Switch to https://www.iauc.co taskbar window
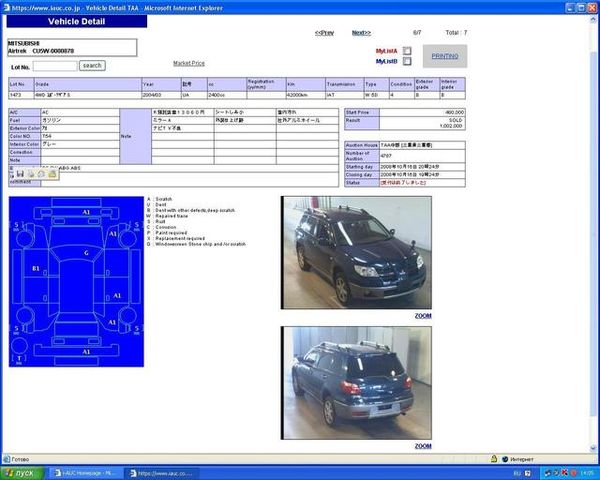600x480 pixels. (x=163, y=473)
